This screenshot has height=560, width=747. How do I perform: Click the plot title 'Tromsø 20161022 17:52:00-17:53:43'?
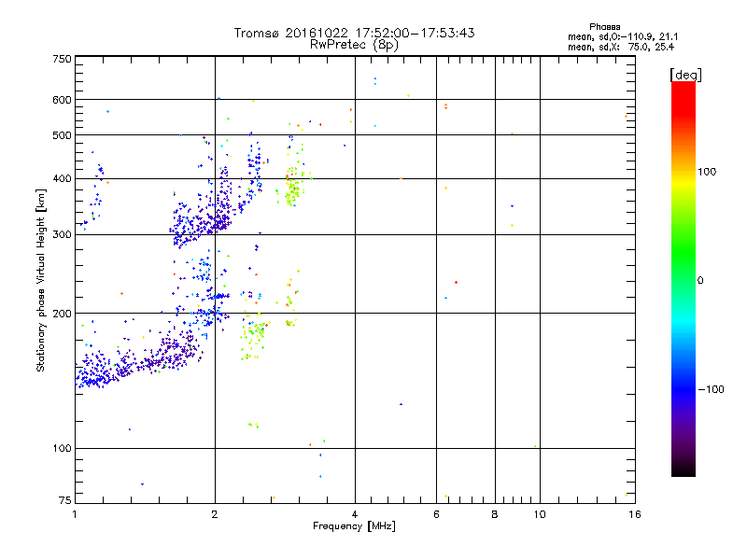354,33
